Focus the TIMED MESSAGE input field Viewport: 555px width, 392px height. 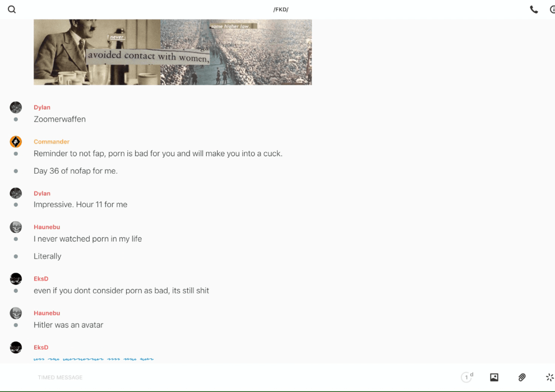pyautogui.click(x=224, y=377)
